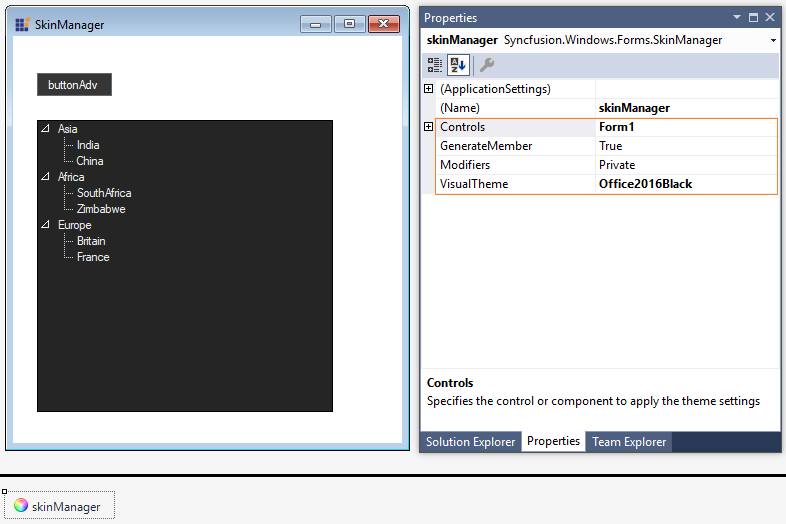Collapse the Asia tree node
The image size is (786, 524).
46,128
